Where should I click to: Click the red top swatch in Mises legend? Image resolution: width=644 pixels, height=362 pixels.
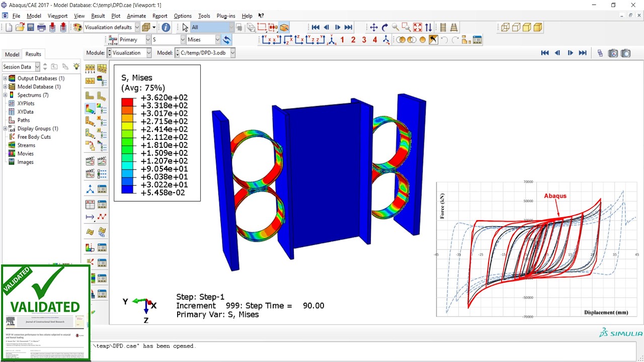pos(128,102)
